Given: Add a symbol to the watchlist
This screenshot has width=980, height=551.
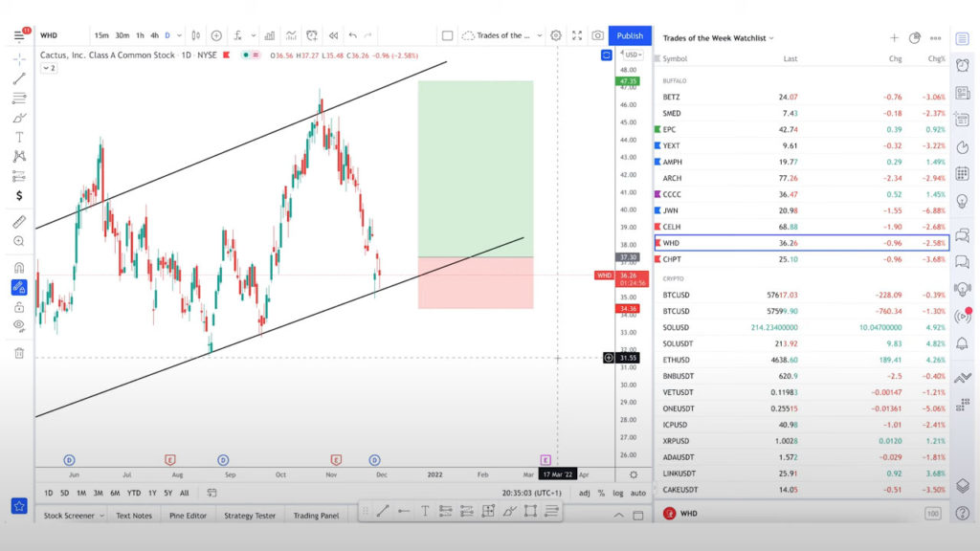Looking at the screenshot, I should point(895,38).
